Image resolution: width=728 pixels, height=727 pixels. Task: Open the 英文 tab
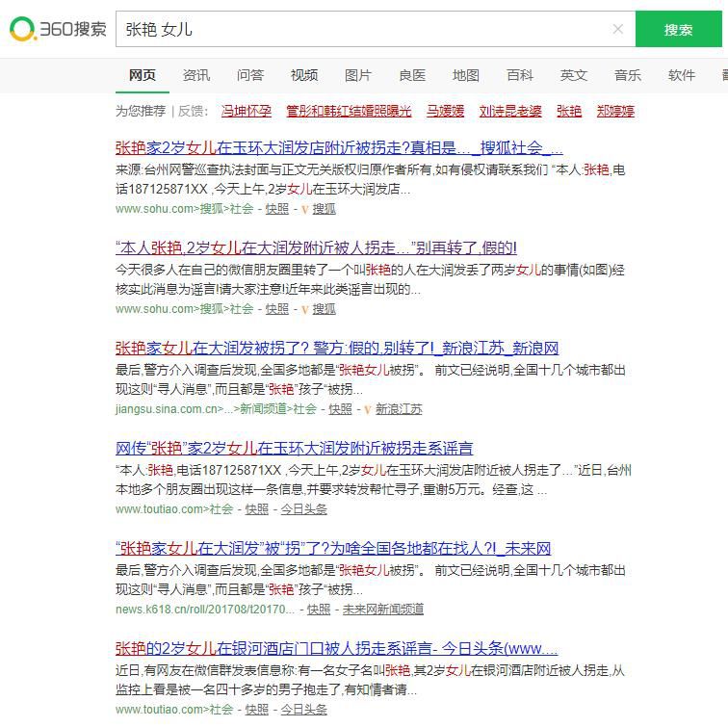click(x=573, y=75)
